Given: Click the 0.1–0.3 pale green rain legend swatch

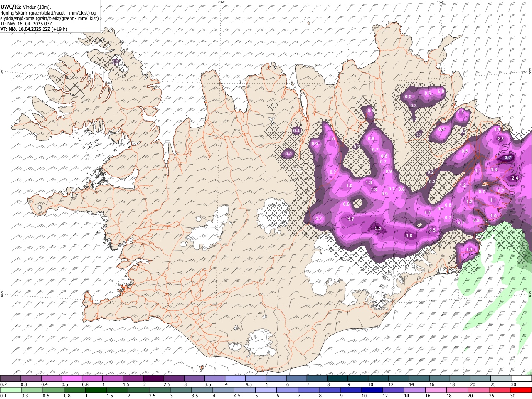Looking at the screenshot, I should coord(11,390).
